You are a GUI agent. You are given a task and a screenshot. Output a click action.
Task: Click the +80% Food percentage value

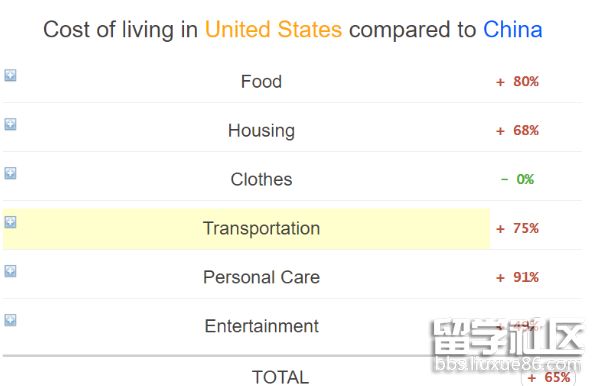coord(517,81)
